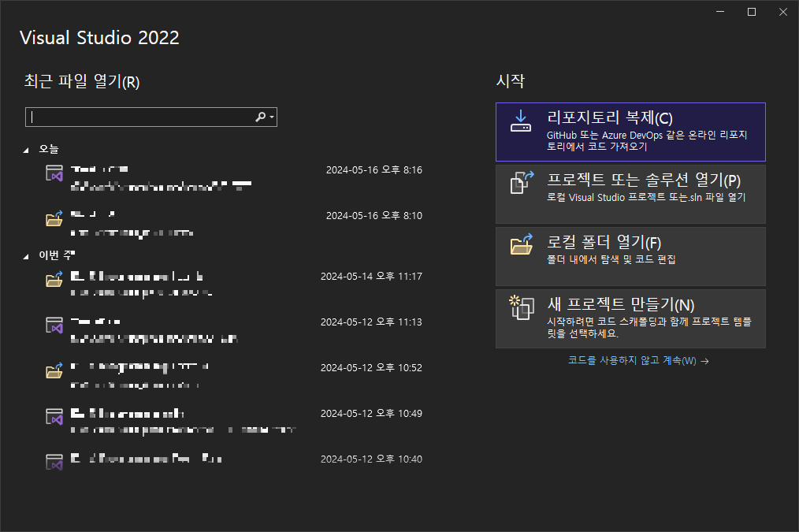The height and width of the screenshot is (532, 799).
Task: Click the 2024-05-12 오후 11:13 timestamp
Action: click(x=371, y=322)
